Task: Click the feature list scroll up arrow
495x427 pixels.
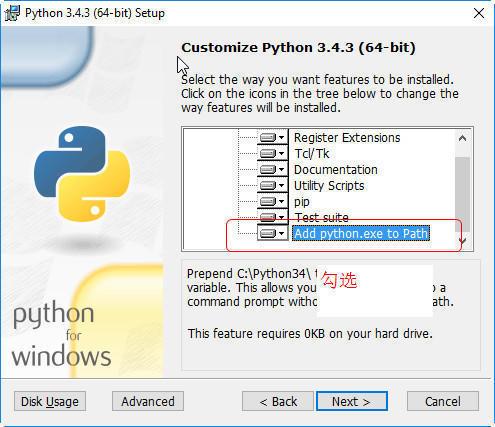Action: click(x=462, y=138)
